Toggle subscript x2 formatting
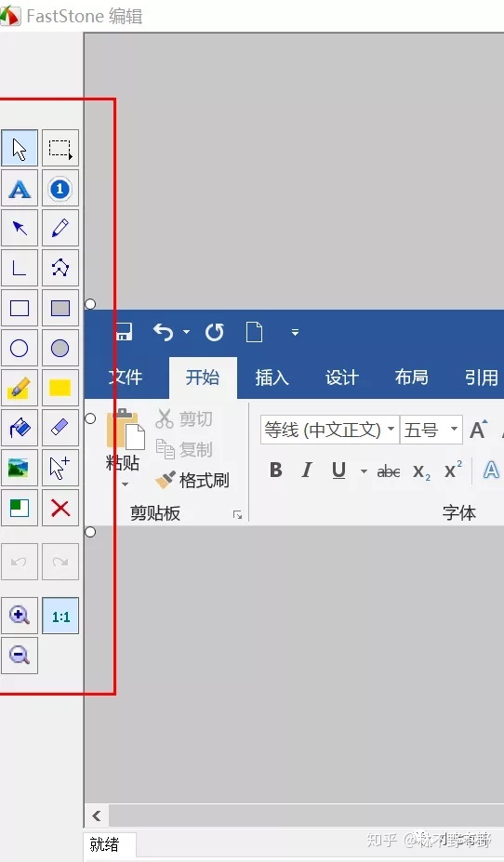Screen dimensions: 504x862 (422, 471)
